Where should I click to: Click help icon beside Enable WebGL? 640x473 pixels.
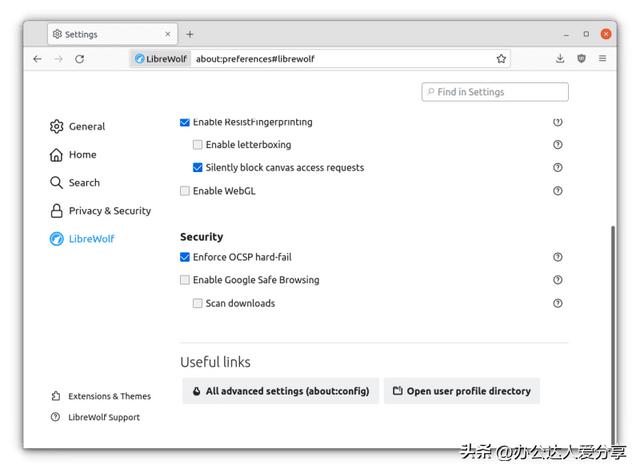(x=558, y=191)
